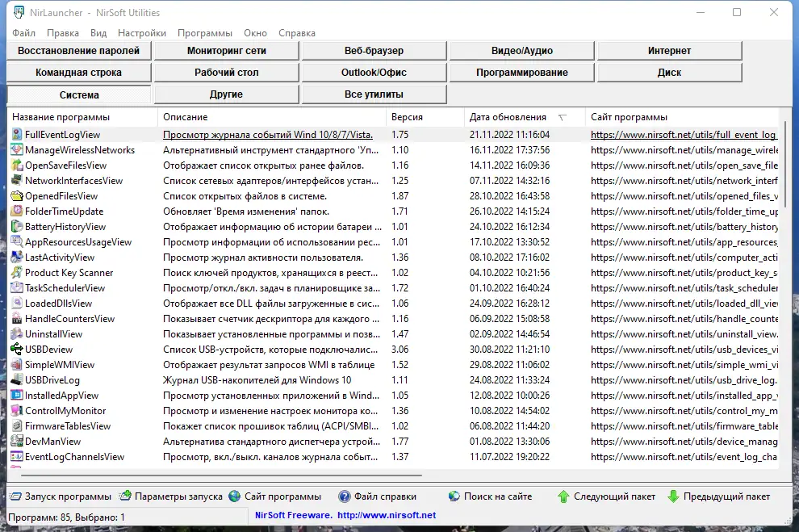Sort by 'Версия' column header
The width and height of the screenshot is (799, 532).
tap(425, 117)
